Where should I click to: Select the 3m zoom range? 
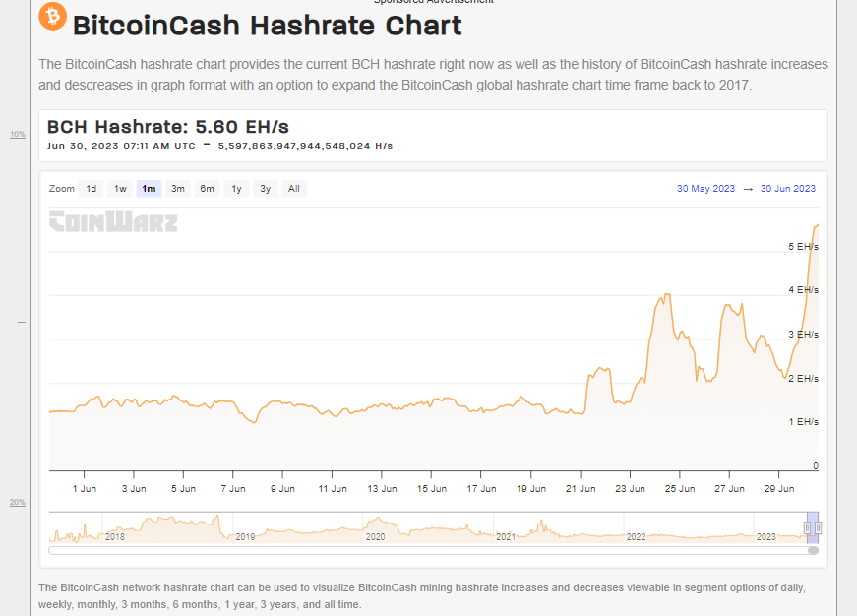[178, 189]
